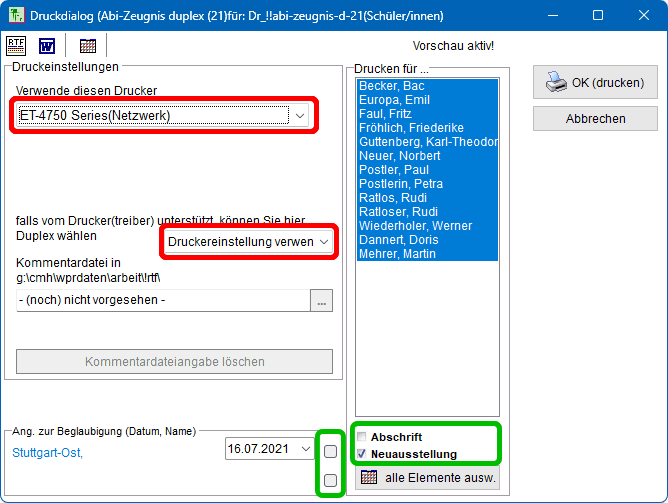This screenshot has height=503, width=668.
Task: Click the browse '...' button for Kommentardatei
Action: [321, 301]
